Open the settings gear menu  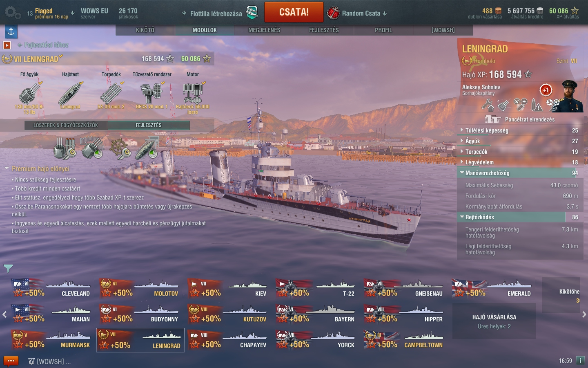(12, 13)
